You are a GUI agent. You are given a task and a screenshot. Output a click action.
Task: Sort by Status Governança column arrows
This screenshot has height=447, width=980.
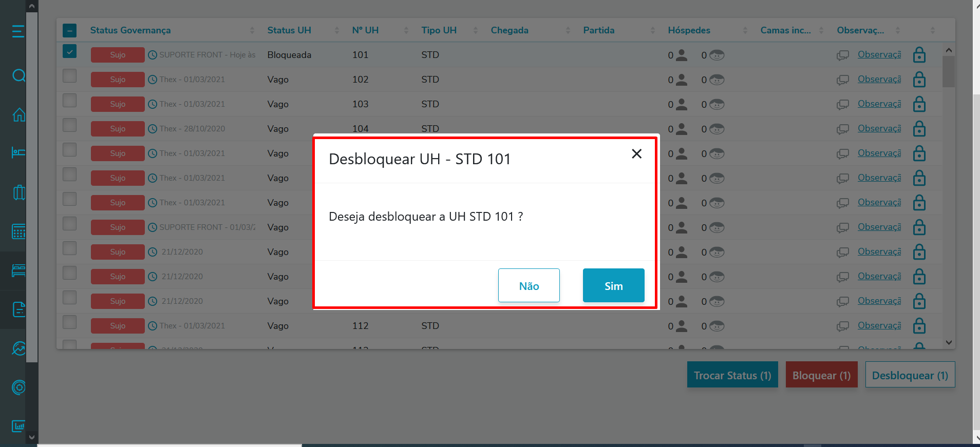[x=252, y=30]
